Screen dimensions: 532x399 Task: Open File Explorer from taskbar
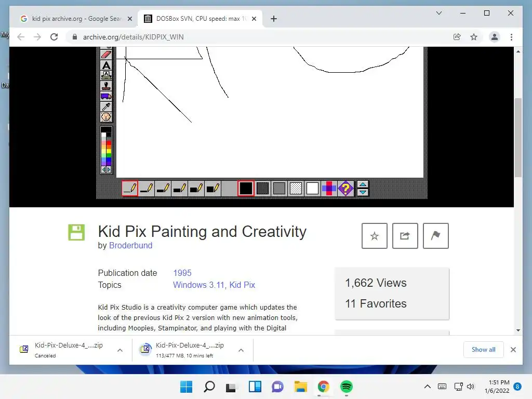click(301, 387)
